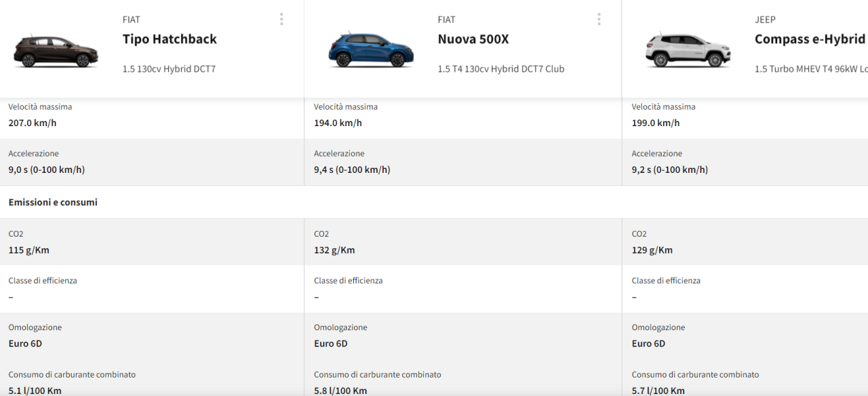Click FIAT brand label above Tipo Hatchback
Image resolution: width=868 pixels, height=396 pixels.
pos(132,20)
